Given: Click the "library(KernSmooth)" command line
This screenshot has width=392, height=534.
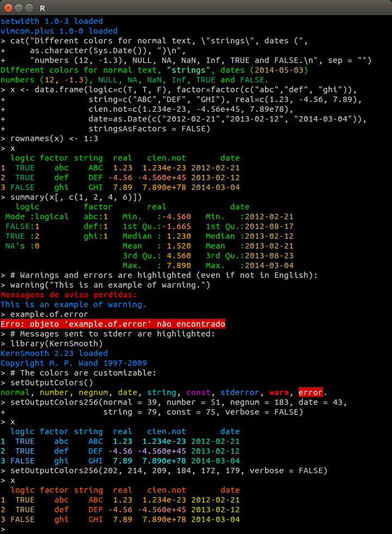Looking at the screenshot, I should [56, 344].
